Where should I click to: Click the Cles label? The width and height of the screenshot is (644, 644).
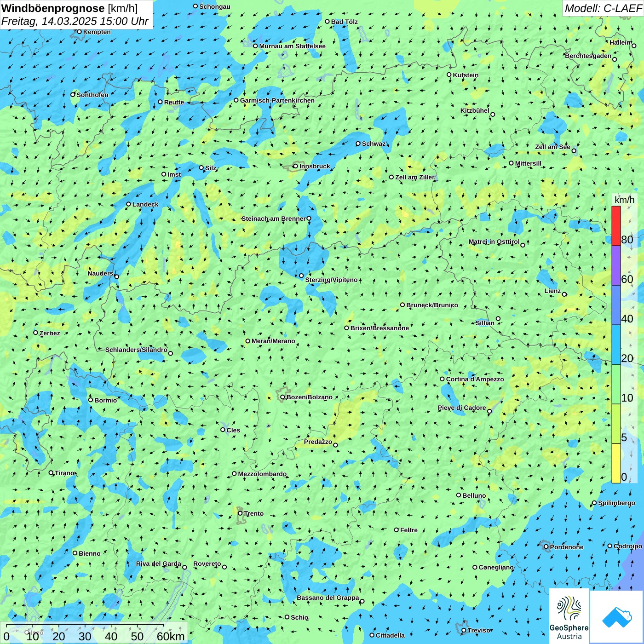233,430
